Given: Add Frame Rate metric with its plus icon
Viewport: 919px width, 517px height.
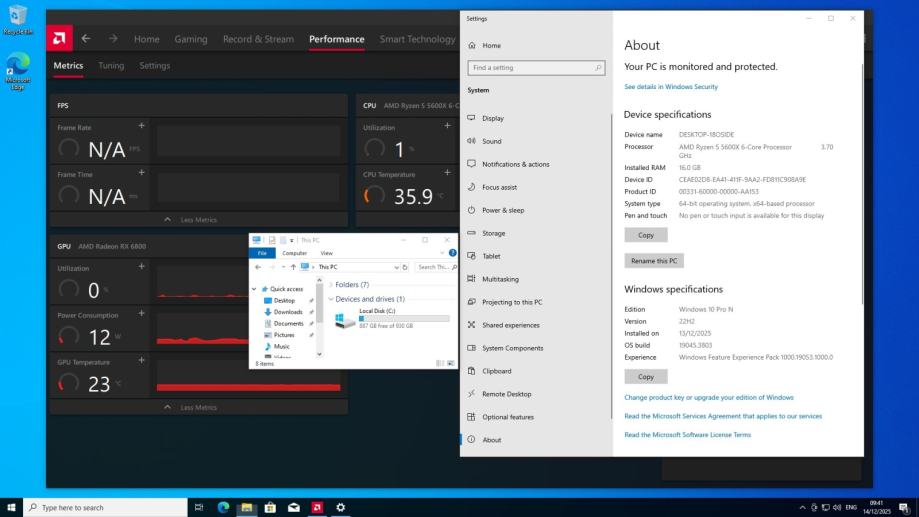Looking at the screenshot, I should (x=141, y=126).
